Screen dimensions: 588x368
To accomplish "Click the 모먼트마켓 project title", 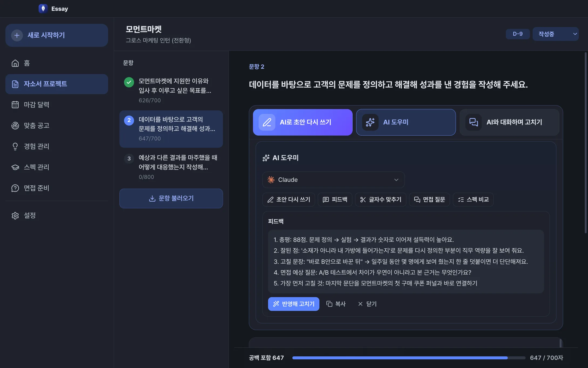I will click(x=144, y=29).
